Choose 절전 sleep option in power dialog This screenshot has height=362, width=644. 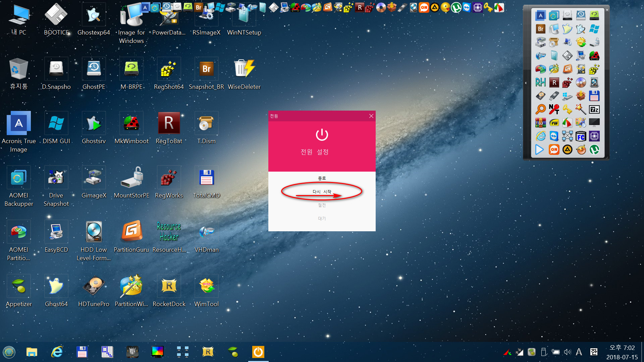pos(322,205)
